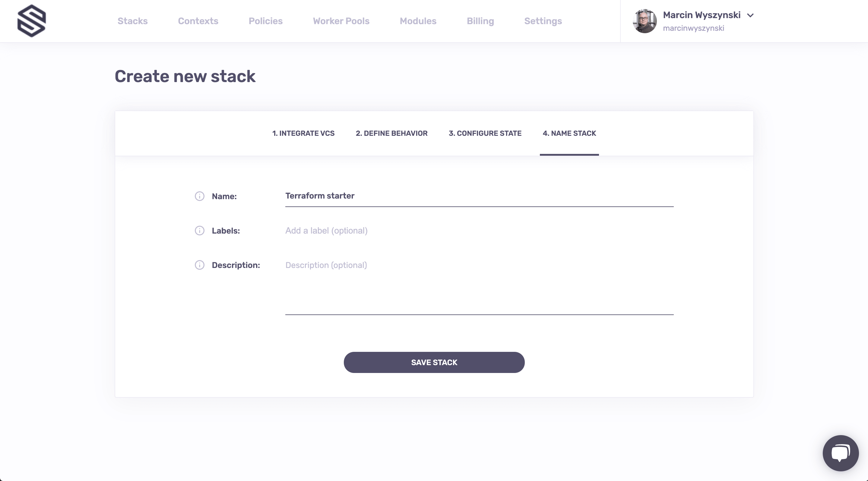
Task: Open the Modules section
Action: tap(418, 21)
